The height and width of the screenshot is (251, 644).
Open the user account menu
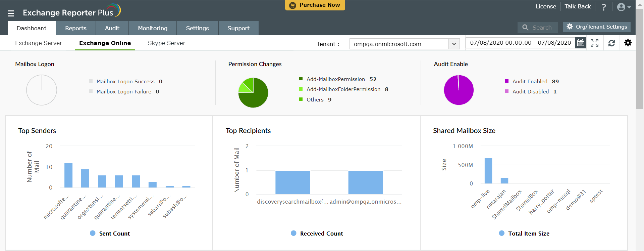pyautogui.click(x=624, y=7)
